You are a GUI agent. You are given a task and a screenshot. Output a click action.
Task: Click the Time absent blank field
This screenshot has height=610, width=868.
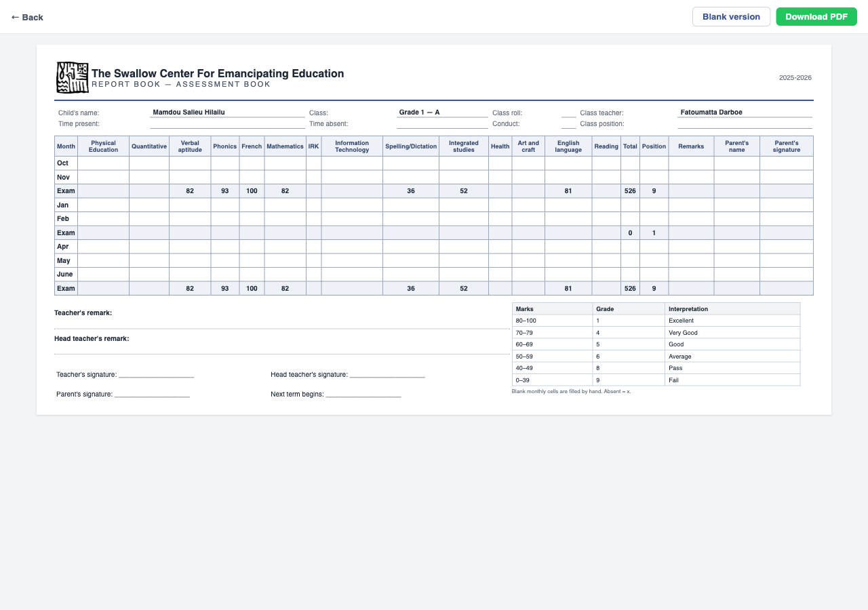coord(442,124)
